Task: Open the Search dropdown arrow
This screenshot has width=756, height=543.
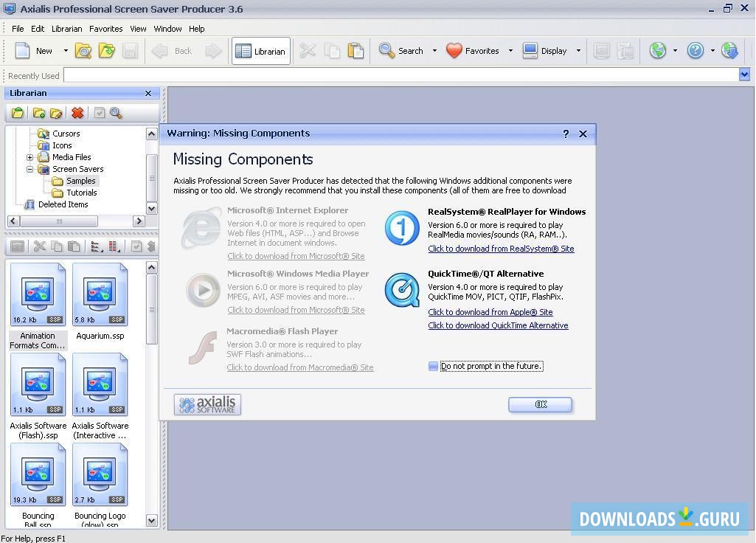Action: (x=434, y=51)
